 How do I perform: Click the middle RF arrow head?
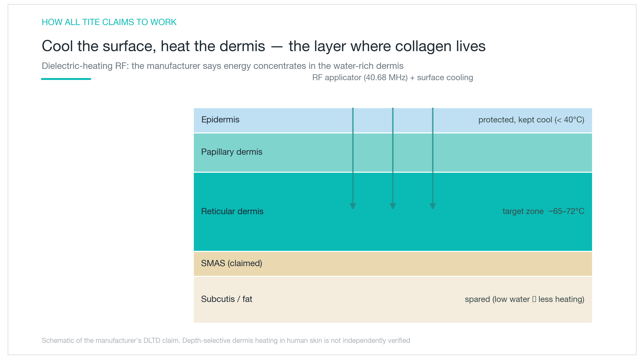(393, 206)
